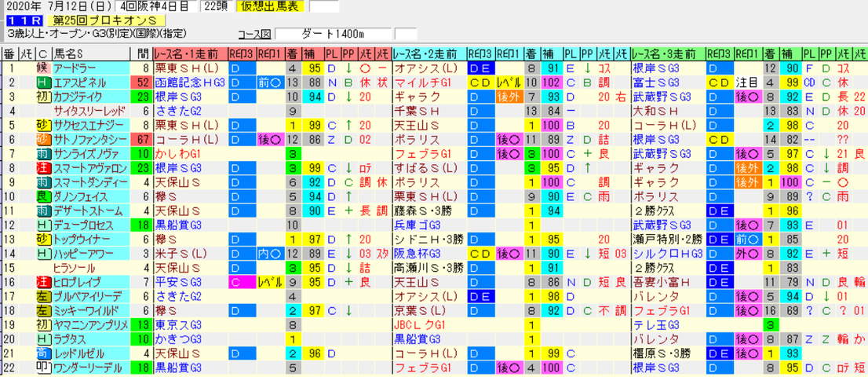Open the ダート1400m course field
Screen dimensions: 868x377
(333, 35)
